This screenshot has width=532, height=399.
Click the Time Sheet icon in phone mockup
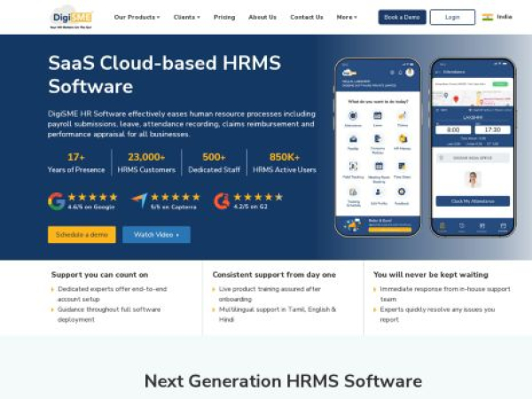[402, 166]
